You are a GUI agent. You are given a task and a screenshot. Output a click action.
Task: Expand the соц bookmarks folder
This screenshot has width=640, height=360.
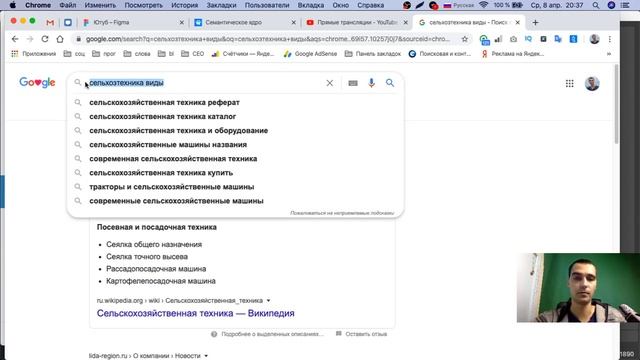[74, 53]
